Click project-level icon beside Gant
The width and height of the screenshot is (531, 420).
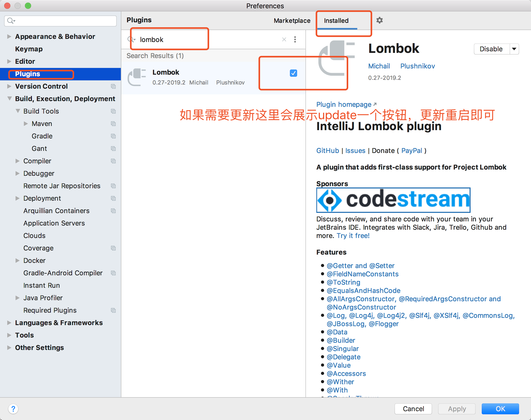click(113, 149)
